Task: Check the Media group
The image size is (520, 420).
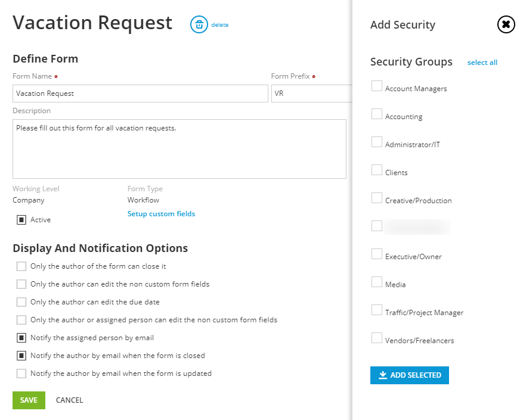Action: coord(377,282)
